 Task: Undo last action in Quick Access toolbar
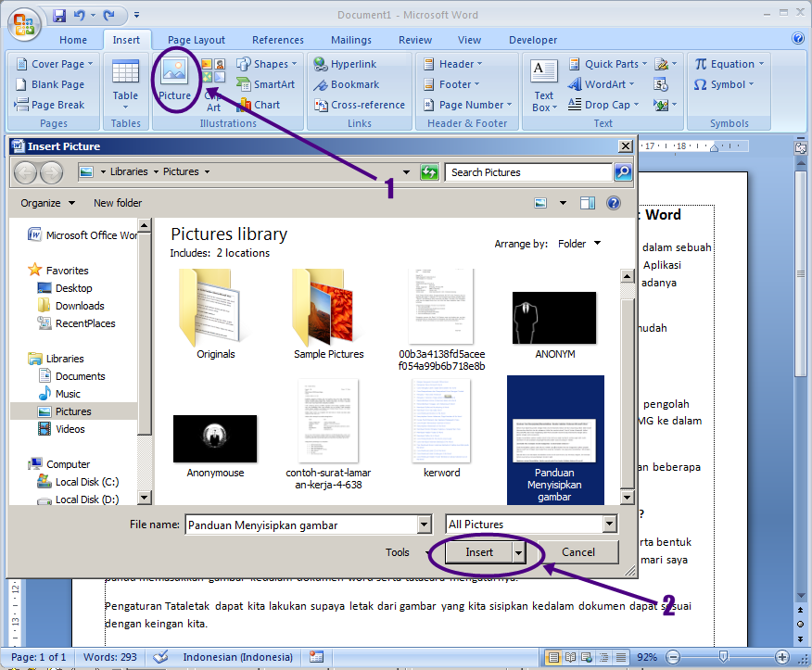tap(79, 16)
